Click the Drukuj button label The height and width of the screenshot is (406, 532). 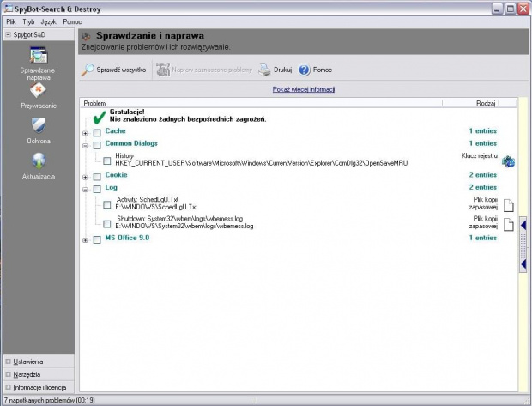coord(282,70)
